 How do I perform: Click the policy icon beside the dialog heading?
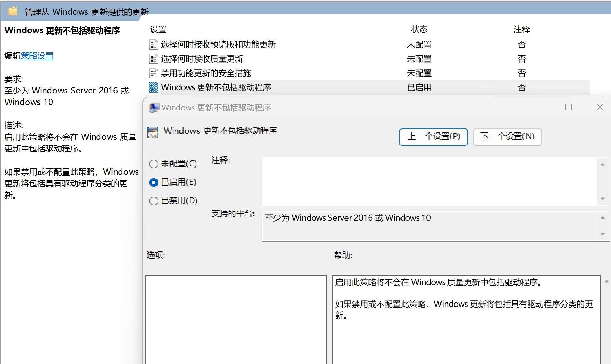coord(153,133)
